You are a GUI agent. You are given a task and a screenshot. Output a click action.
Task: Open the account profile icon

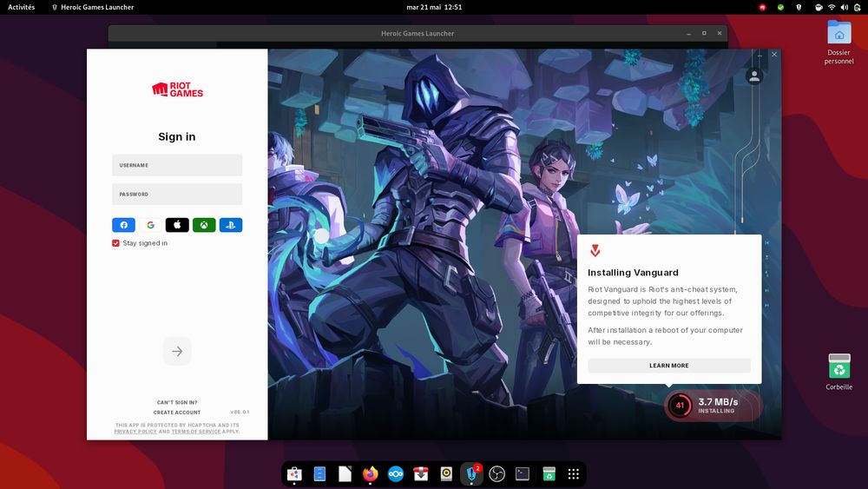coord(754,76)
